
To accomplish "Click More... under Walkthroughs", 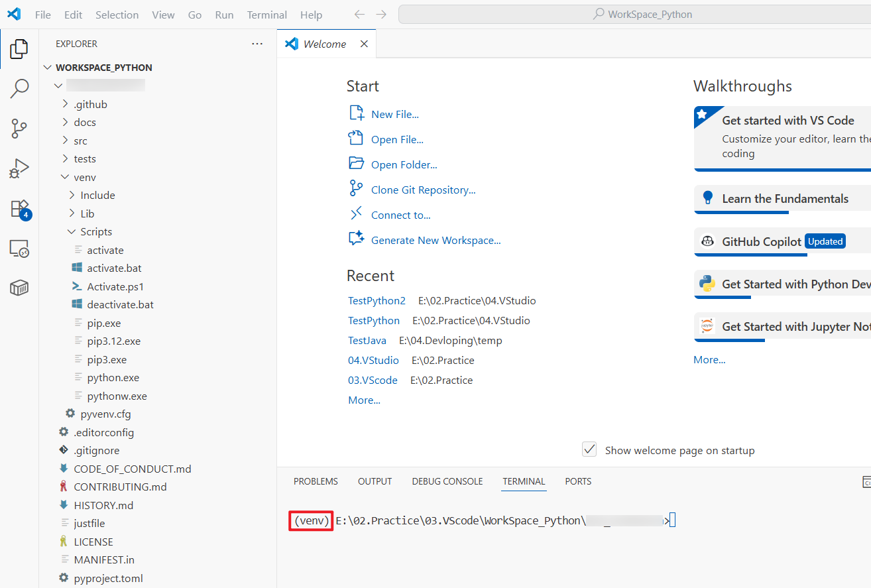I will pos(709,359).
